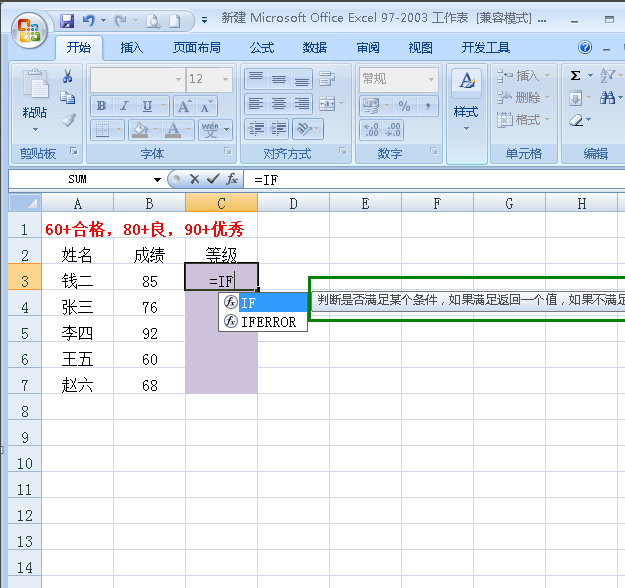The height and width of the screenshot is (588, 625).
Task: Toggle wrap text icon
Action: click(x=327, y=79)
